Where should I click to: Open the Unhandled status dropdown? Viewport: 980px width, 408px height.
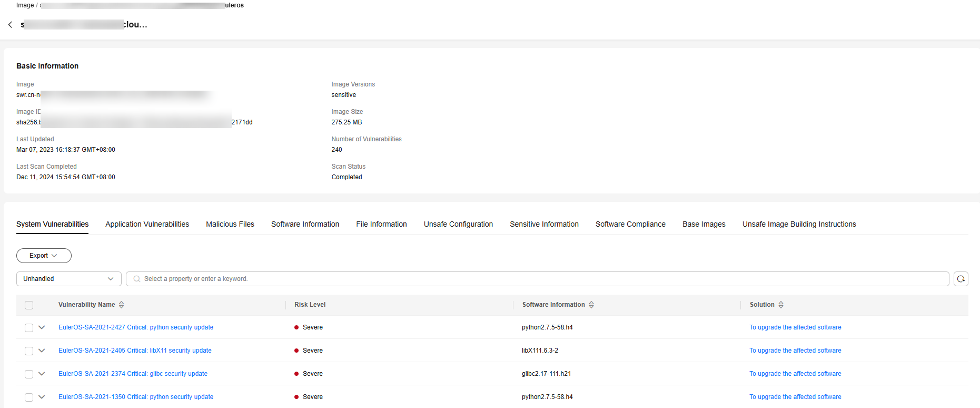68,279
